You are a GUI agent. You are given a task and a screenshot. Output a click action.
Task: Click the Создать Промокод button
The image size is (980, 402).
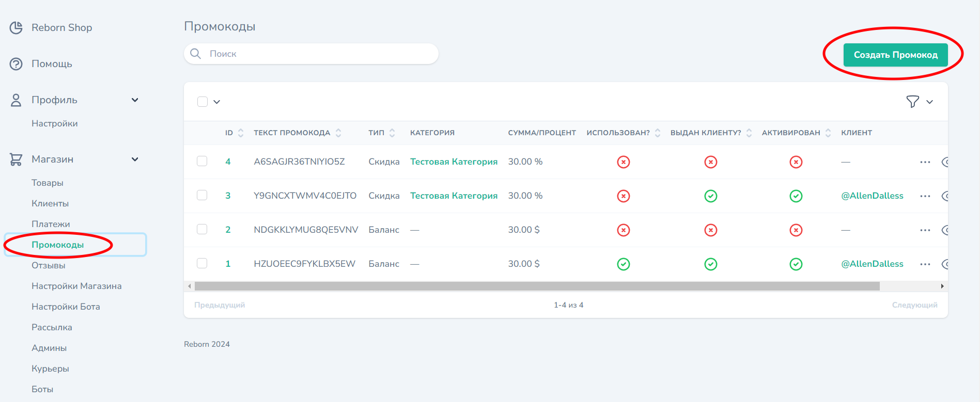895,55
